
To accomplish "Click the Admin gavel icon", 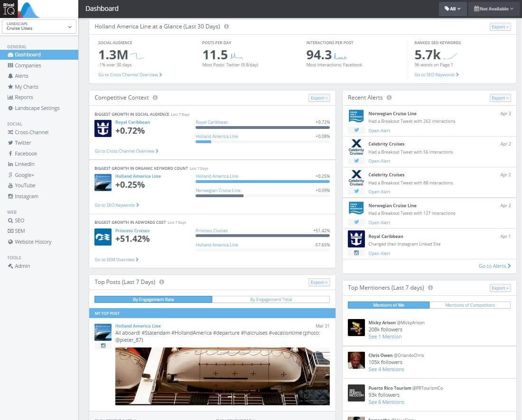I will tap(10, 266).
